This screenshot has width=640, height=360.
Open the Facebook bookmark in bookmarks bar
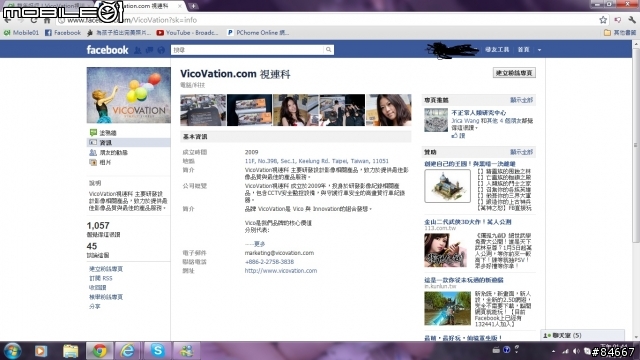coord(63,33)
